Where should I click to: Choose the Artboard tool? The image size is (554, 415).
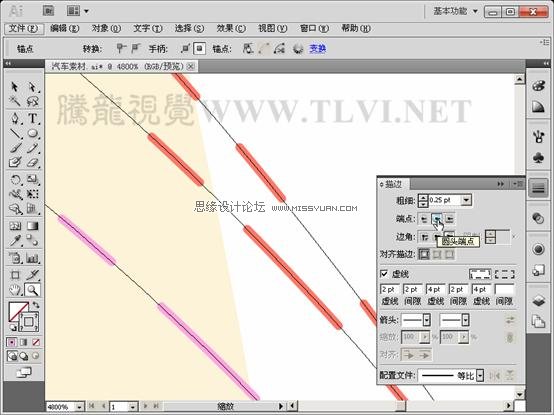[14, 275]
